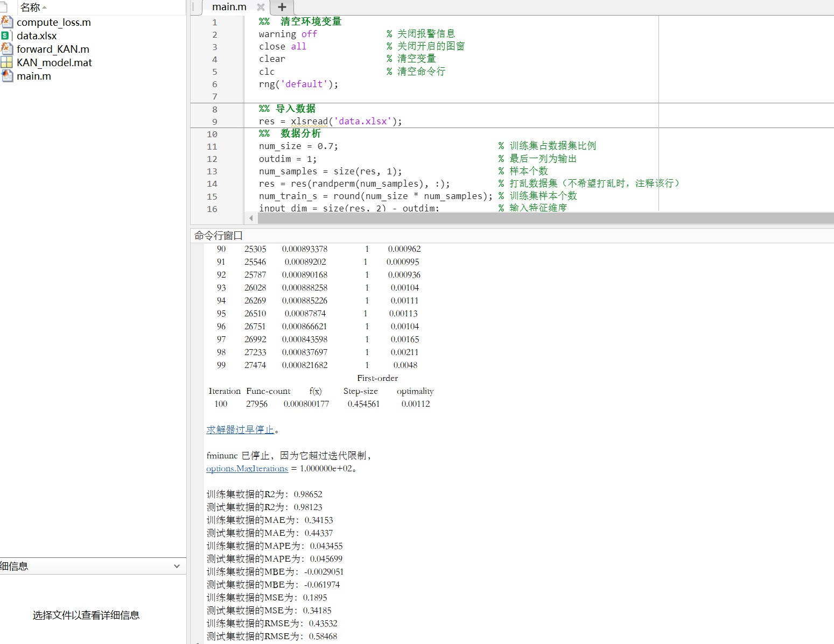The image size is (834, 644).
Task: Select forward_KAN.m file name
Action: click(53, 49)
